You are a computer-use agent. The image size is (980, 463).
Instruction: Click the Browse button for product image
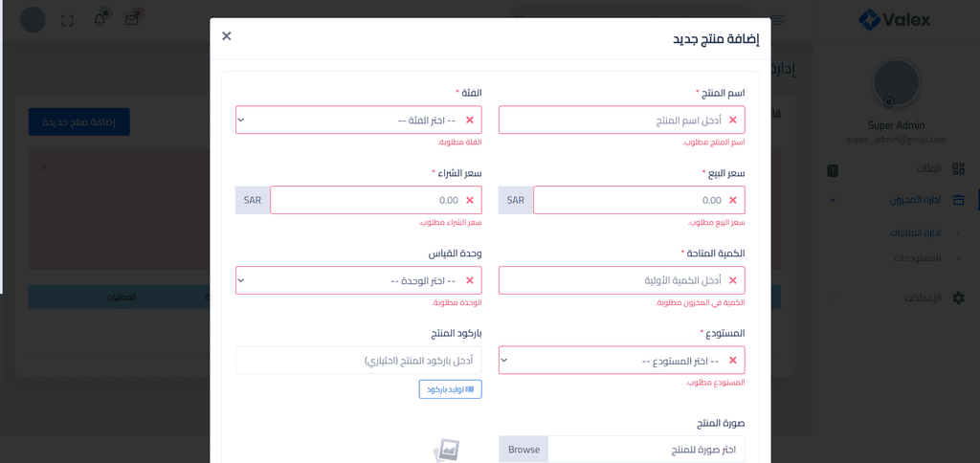523,450
